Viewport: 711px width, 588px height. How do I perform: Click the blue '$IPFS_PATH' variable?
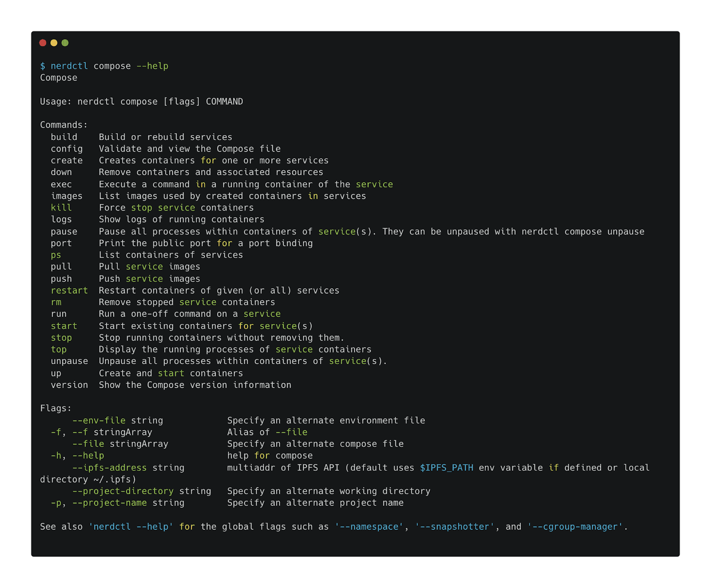447,468
